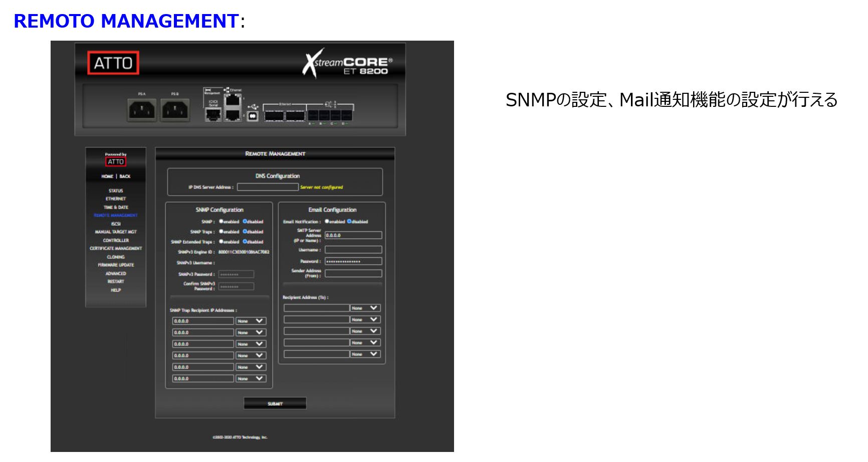
Task: Open first email recipient level dropdown
Action: pyautogui.click(x=365, y=308)
